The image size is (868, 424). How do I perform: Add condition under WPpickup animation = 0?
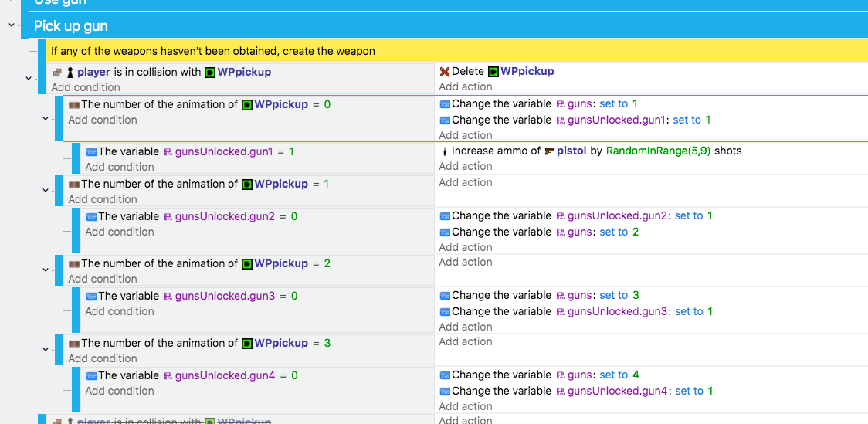103,120
